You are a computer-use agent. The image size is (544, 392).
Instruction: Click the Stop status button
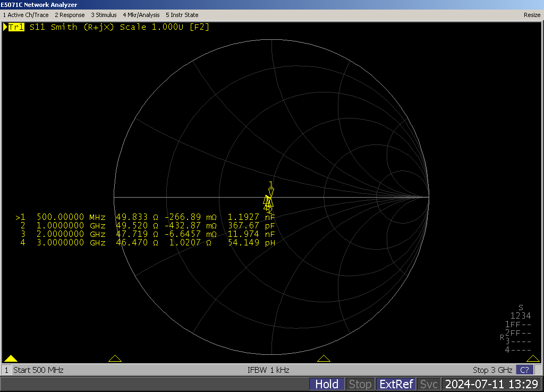(360, 384)
